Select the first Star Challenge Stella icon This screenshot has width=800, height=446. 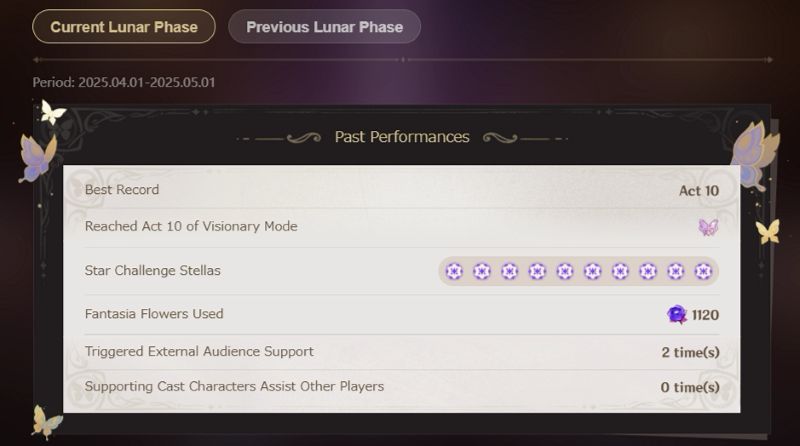tap(454, 271)
